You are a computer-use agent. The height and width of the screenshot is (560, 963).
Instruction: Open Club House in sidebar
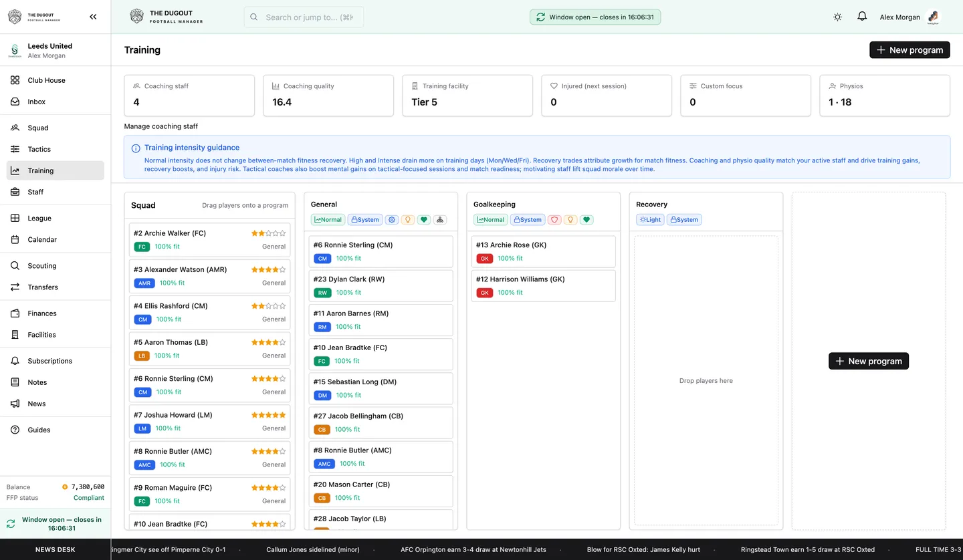point(56,80)
